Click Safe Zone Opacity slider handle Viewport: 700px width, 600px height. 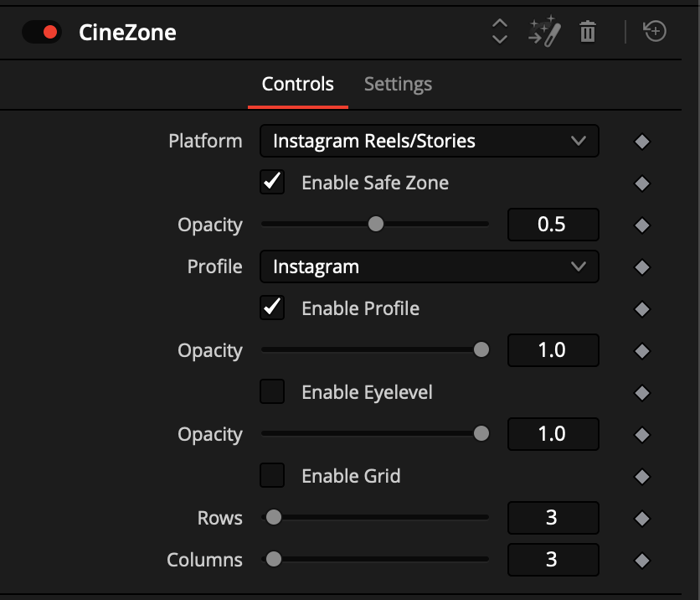click(376, 224)
